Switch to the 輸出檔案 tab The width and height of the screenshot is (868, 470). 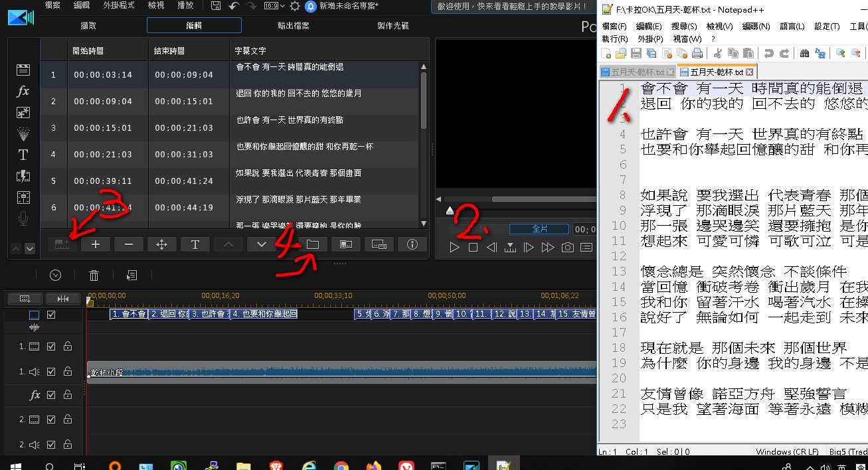(294, 26)
